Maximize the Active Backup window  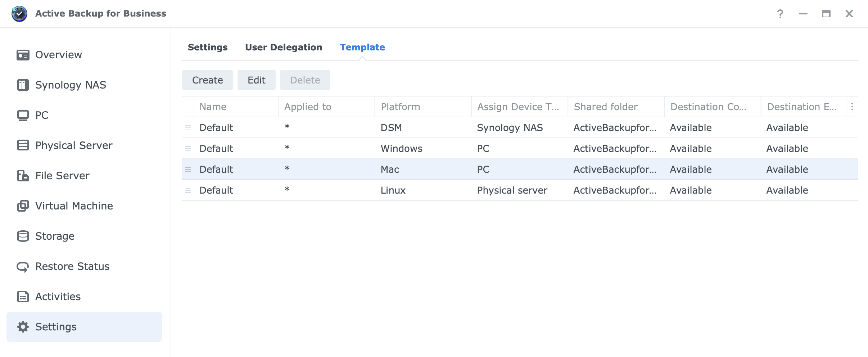click(x=826, y=14)
